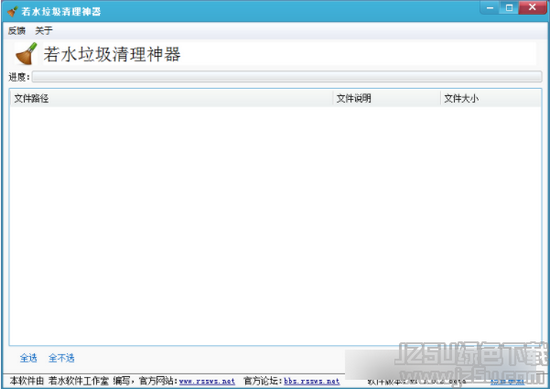Sort by the 文件说明 column header

pos(387,98)
